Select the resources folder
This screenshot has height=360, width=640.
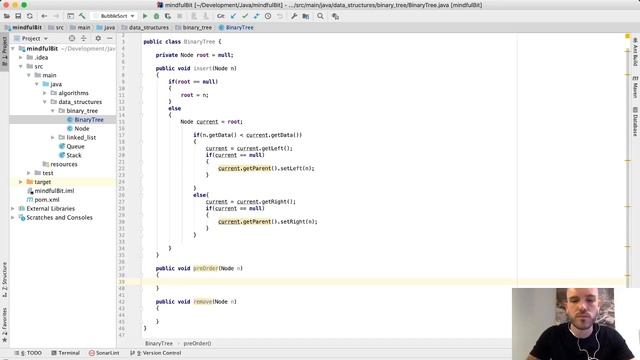60,164
